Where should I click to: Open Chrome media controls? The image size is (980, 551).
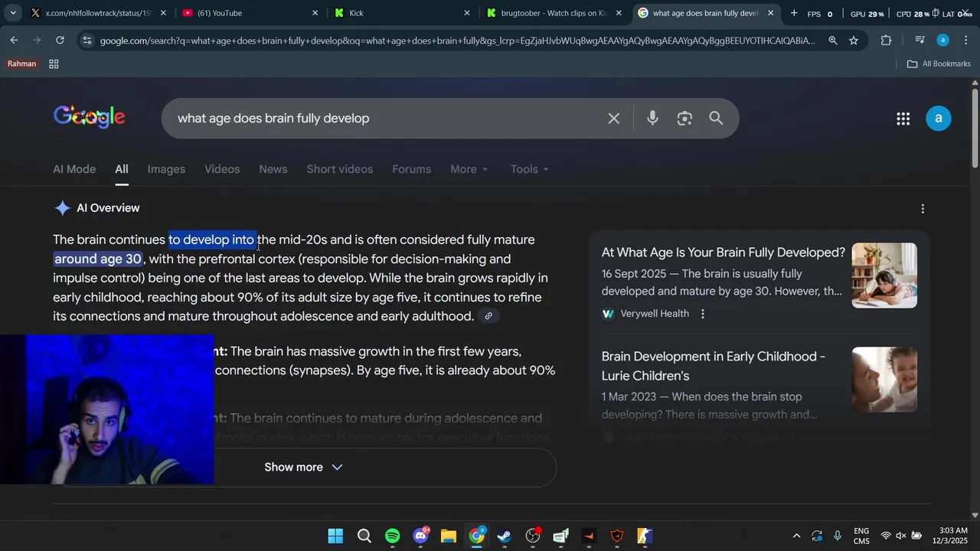[x=920, y=41]
